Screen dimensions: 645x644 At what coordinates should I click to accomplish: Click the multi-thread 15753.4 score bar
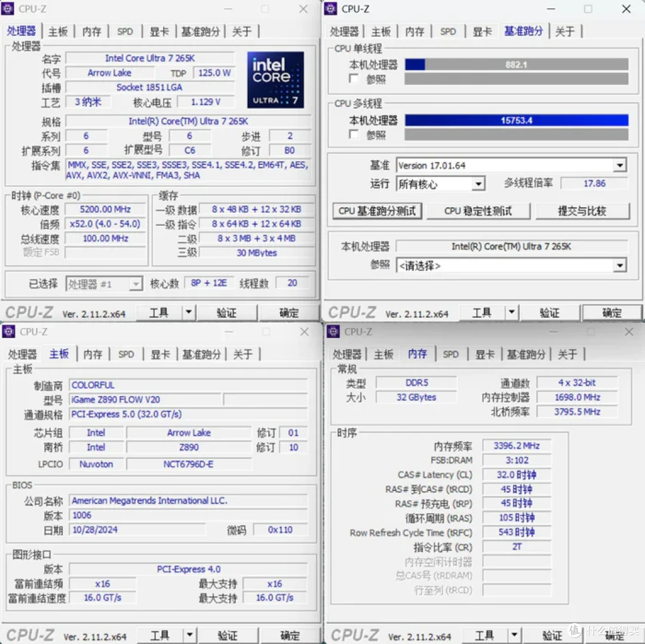tap(516, 120)
